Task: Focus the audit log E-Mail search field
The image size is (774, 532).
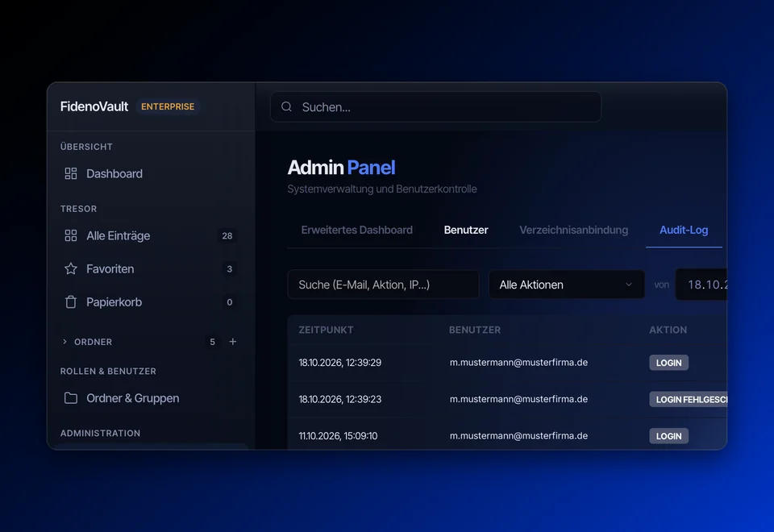Action: click(383, 285)
